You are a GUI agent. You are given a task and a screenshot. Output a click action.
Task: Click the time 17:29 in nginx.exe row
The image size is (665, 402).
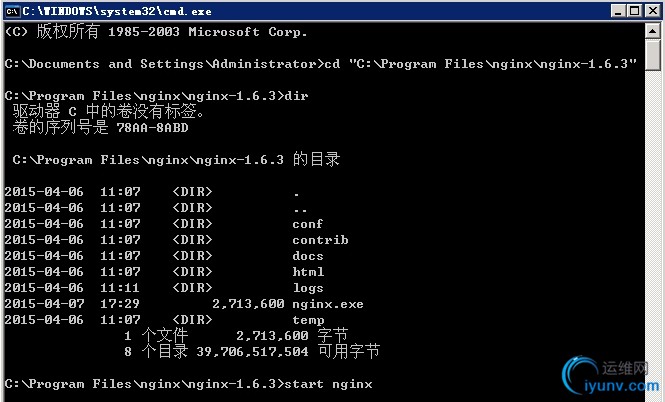[120, 304]
